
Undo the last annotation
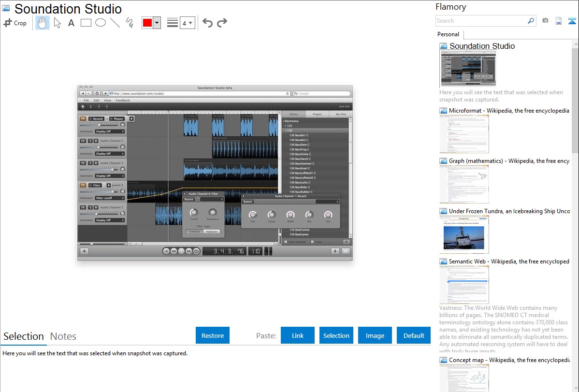tap(207, 23)
